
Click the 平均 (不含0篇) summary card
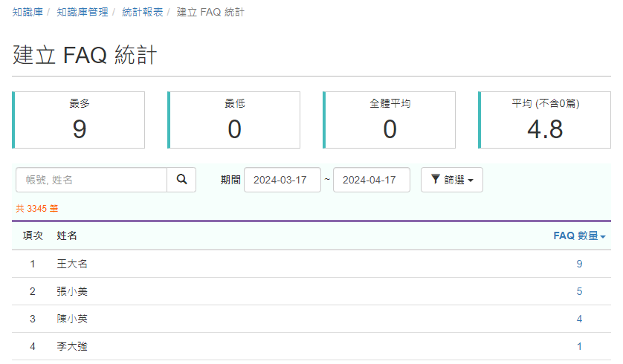click(544, 120)
